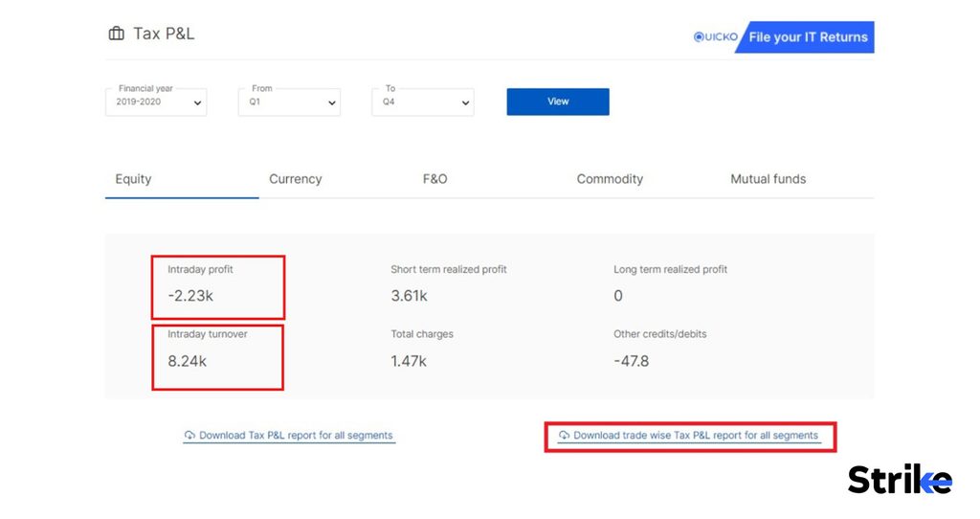Open the Mutual funds tab
Viewport: 980px width, 519px height.
point(768,179)
